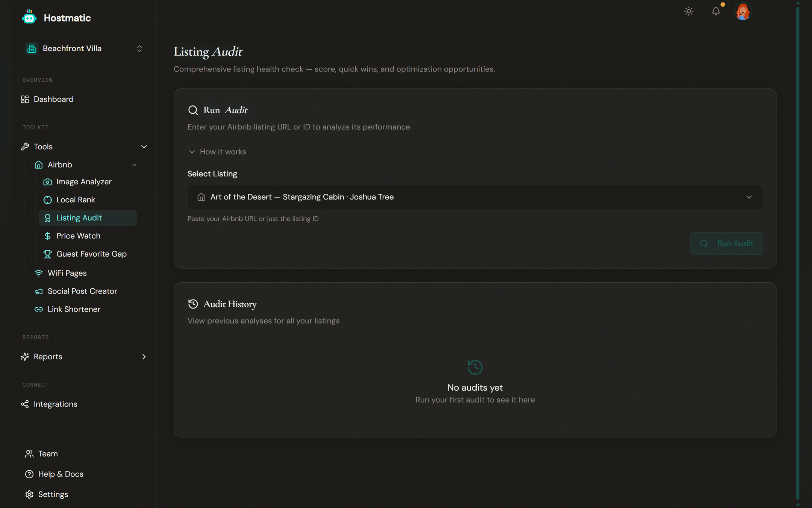Click the Local Rank globe icon

(47, 200)
